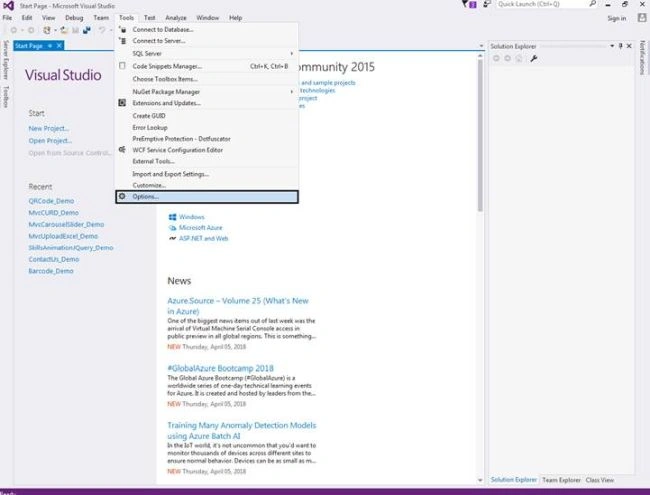Close the Solution Explorer panel
650x495 pixels.
click(629, 46)
